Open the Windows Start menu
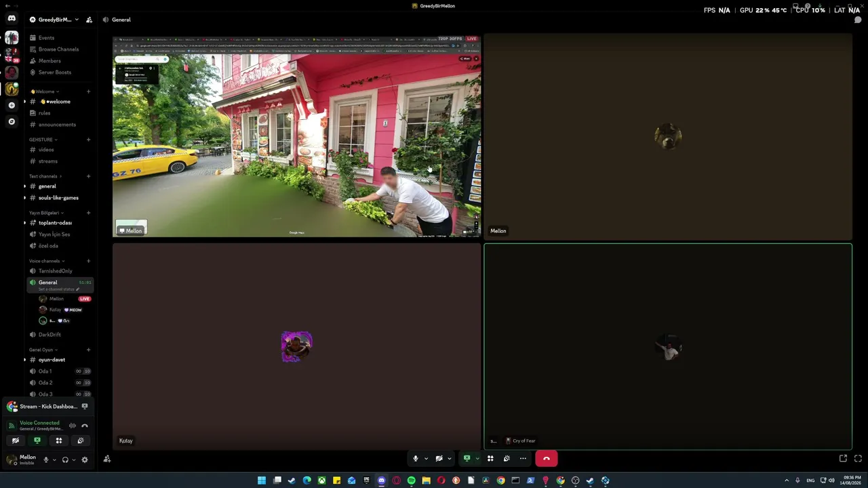Screen dimensions: 868x488 pyautogui.click(x=262, y=481)
